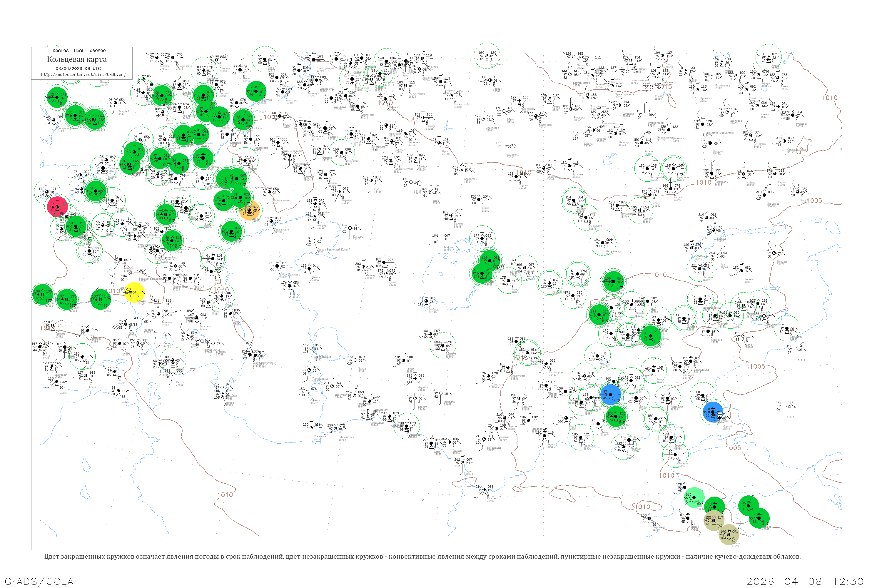Click the green Полтава 33506 station circle
Screen dimensions: 882x588
(x=57, y=98)
